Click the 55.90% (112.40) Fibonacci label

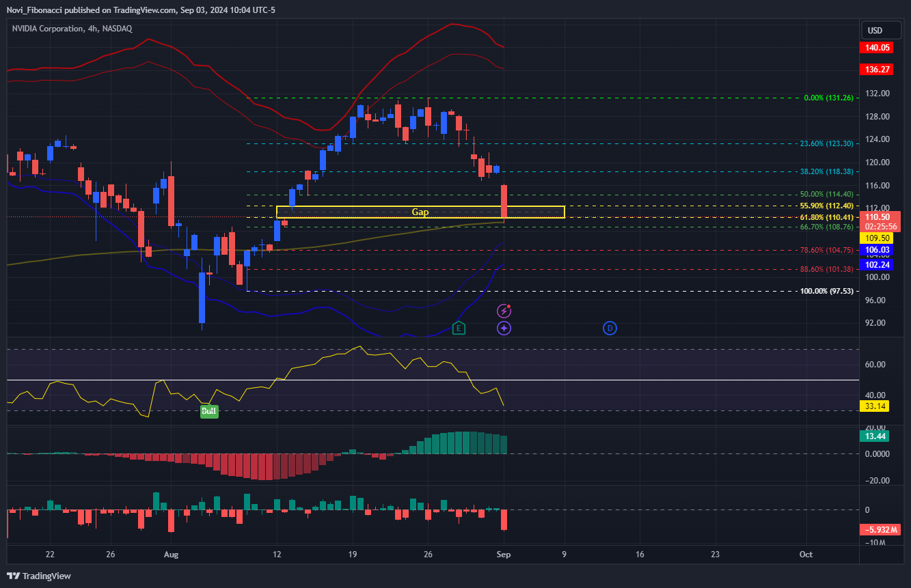pyautogui.click(x=826, y=206)
